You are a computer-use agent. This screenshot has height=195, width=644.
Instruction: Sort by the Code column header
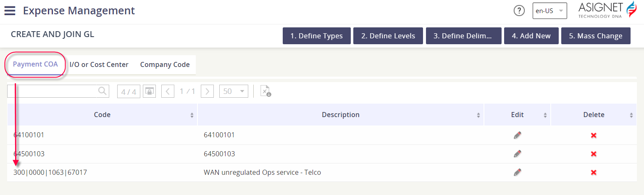click(x=102, y=115)
